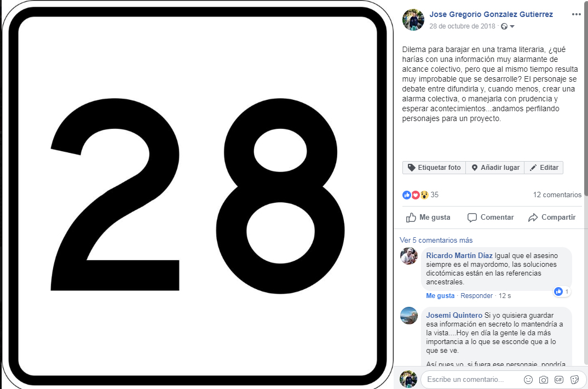Open the three-dot post options menu
Viewport: 588px width, 389px height.
click(576, 14)
